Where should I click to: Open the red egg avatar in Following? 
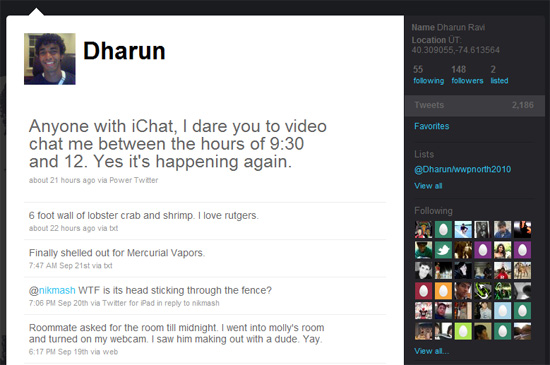(423, 291)
